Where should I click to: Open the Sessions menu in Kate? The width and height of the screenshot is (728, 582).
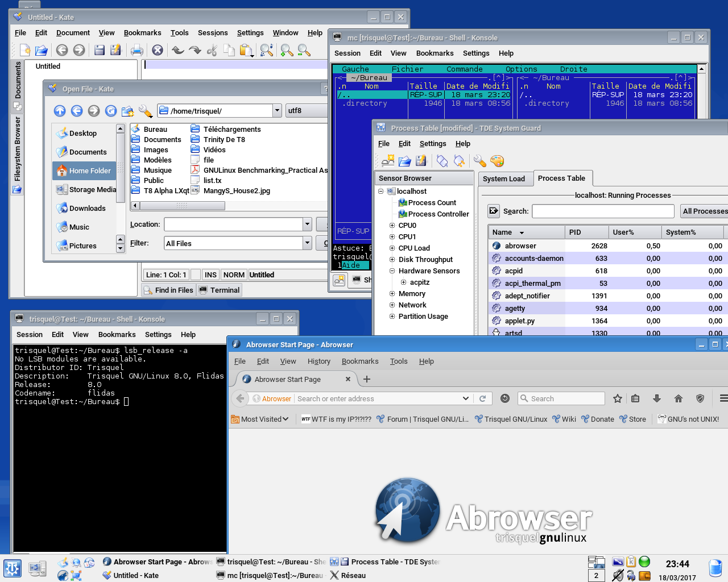tap(213, 33)
